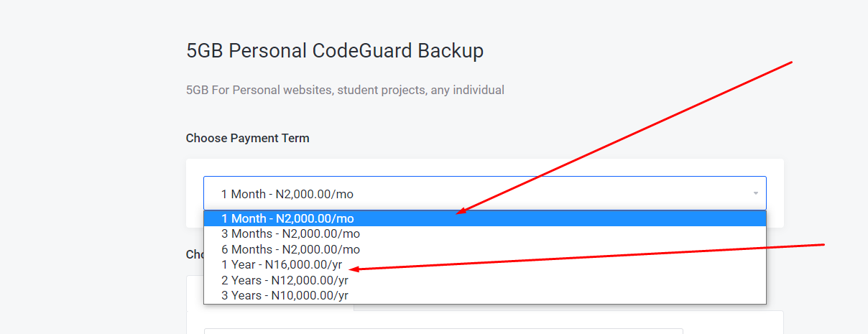Open the Choose Payment Term combo box
Screen dimensions: 868x334
(484, 193)
